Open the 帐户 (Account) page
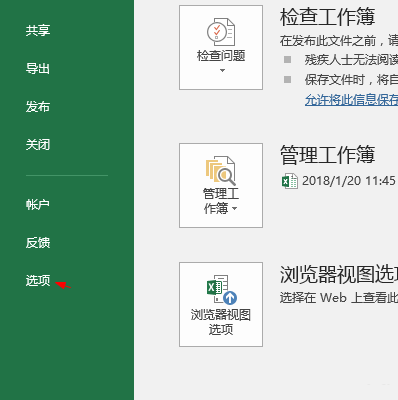Screen dimensions: 398x400 click(x=38, y=204)
